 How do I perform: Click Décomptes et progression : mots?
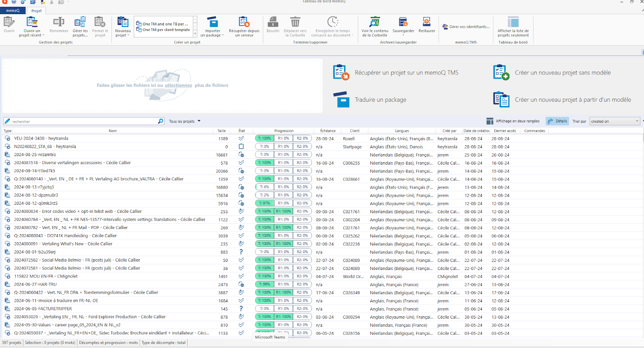[108, 343]
